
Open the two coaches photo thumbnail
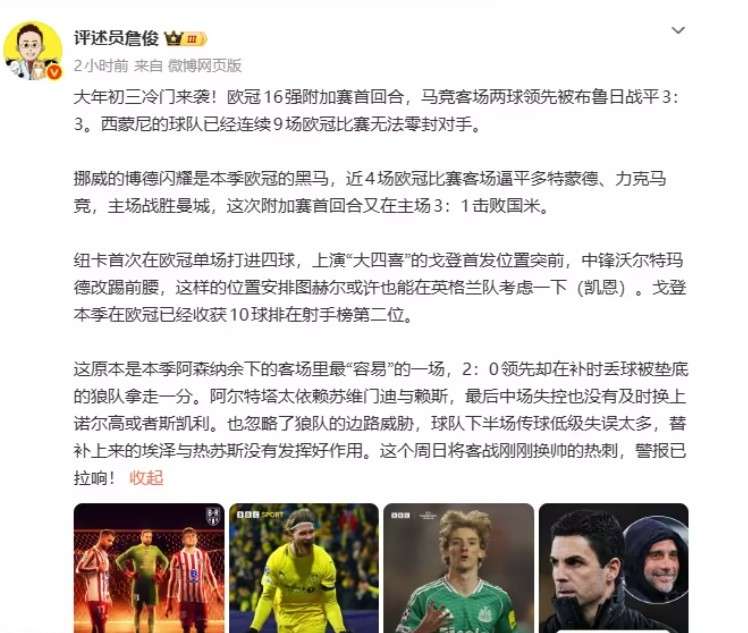coord(613,568)
